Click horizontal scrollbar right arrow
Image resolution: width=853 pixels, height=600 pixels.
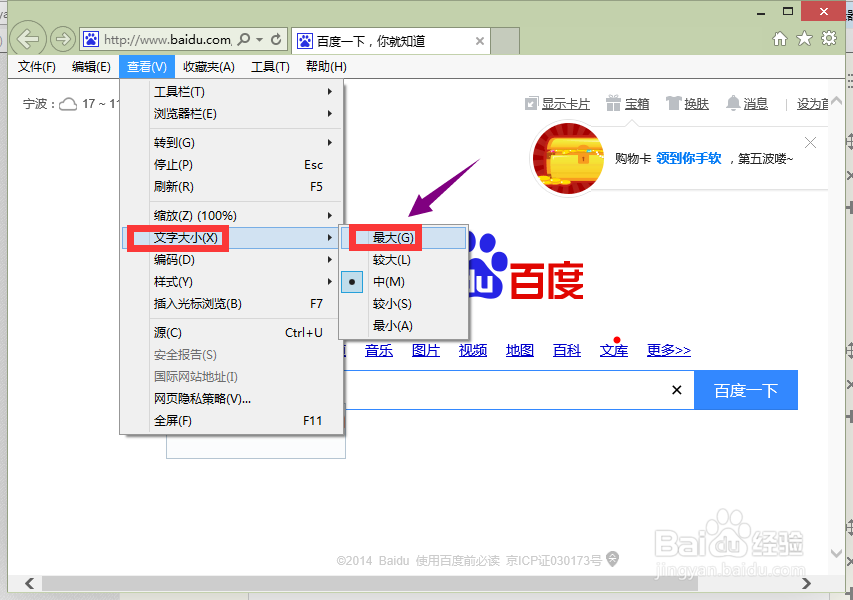pyautogui.click(x=807, y=584)
